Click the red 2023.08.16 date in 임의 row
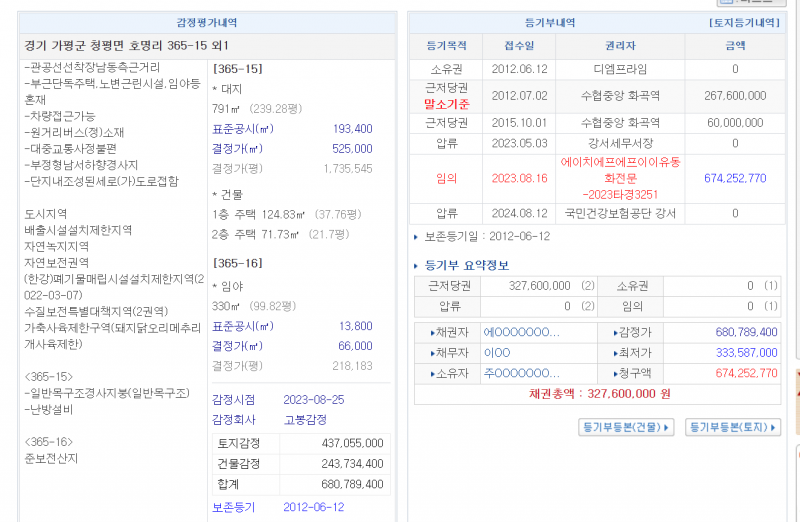The width and height of the screenshot is (800, 522). 519,178
